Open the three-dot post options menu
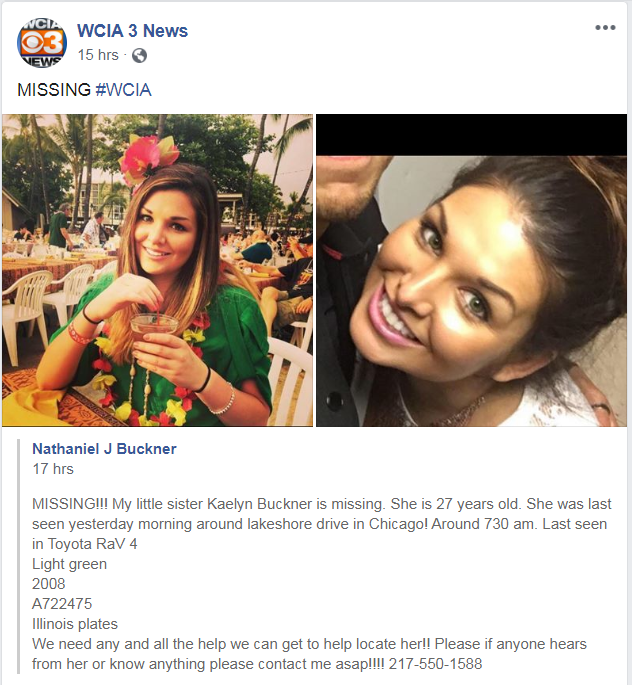 [x=605, y=28]
